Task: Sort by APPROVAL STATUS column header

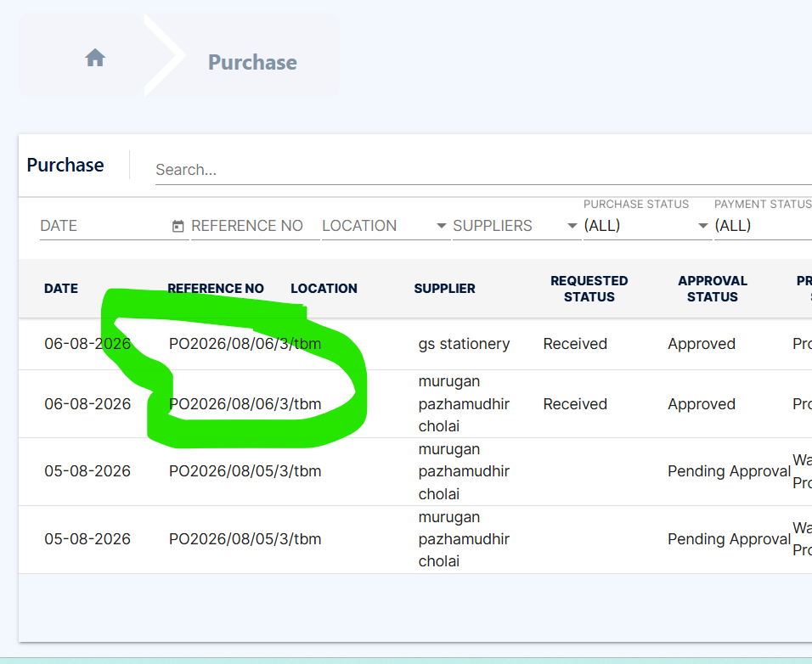Action: coord(713,289)
